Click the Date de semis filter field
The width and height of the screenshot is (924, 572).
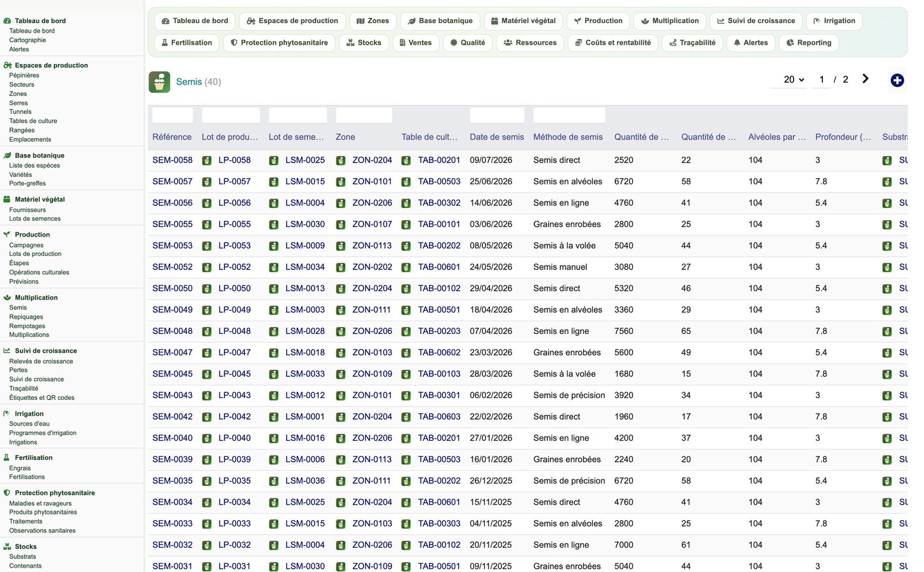(497, 115)
